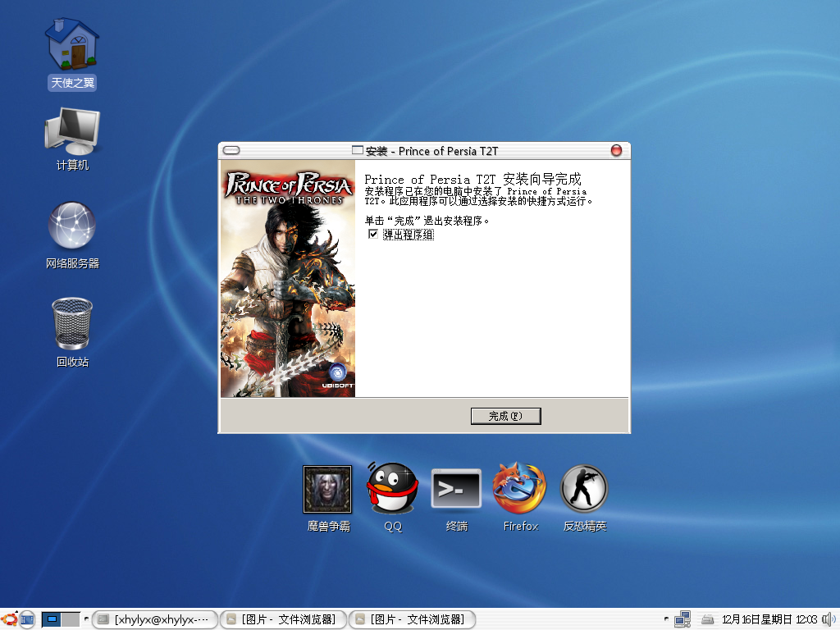840x630 pixels.
Task: Click the 安装向导完成 heading text
Action: tap(541, 179)
